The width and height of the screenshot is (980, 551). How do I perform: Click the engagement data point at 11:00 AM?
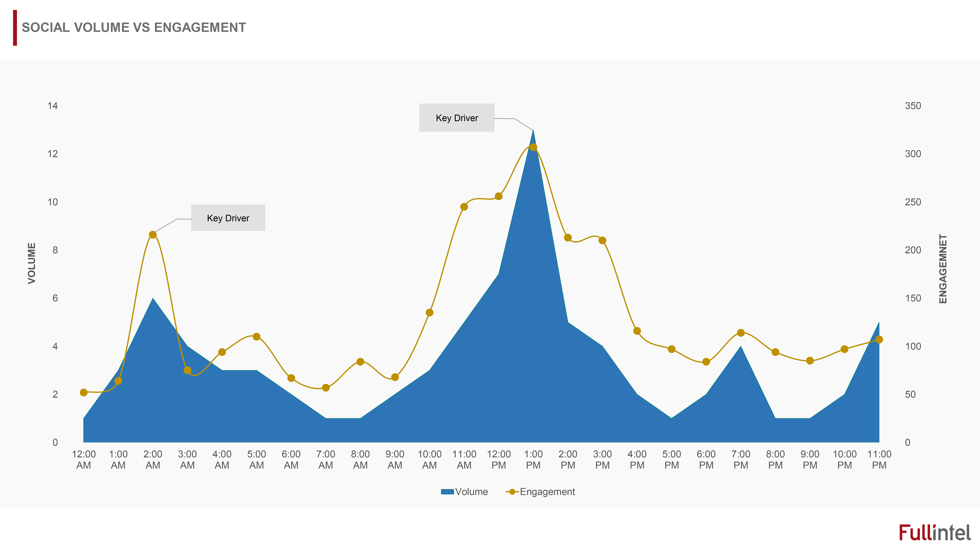464,207
